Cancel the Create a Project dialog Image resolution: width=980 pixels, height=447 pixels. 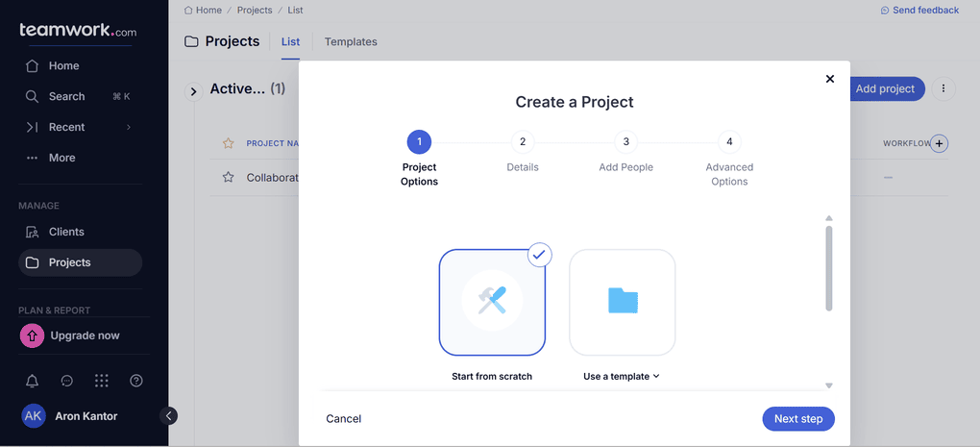pos(344,419)
